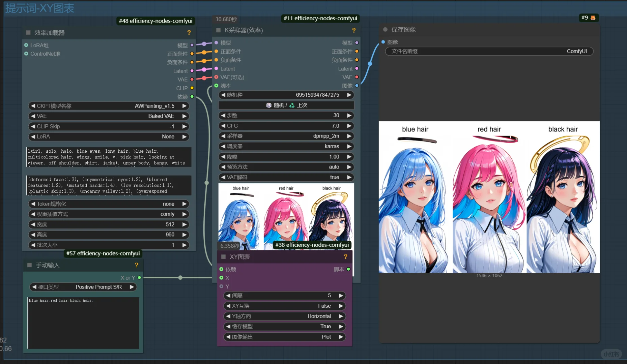Image resolution: width=627 pixels, height=364 pixels.
Task: Increase 步数 with its right arrow
Action: coord(349,116)
